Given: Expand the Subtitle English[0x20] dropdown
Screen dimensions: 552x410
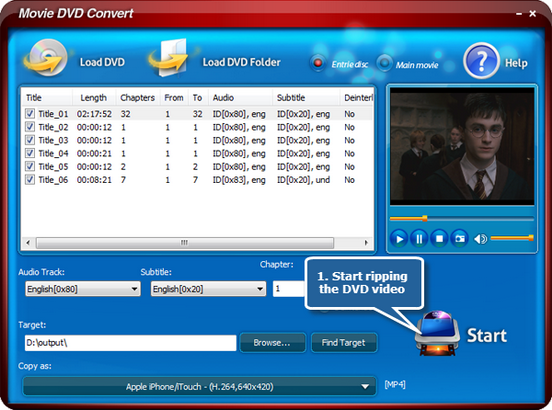Looking at the screenshot, I should point(208,289).
